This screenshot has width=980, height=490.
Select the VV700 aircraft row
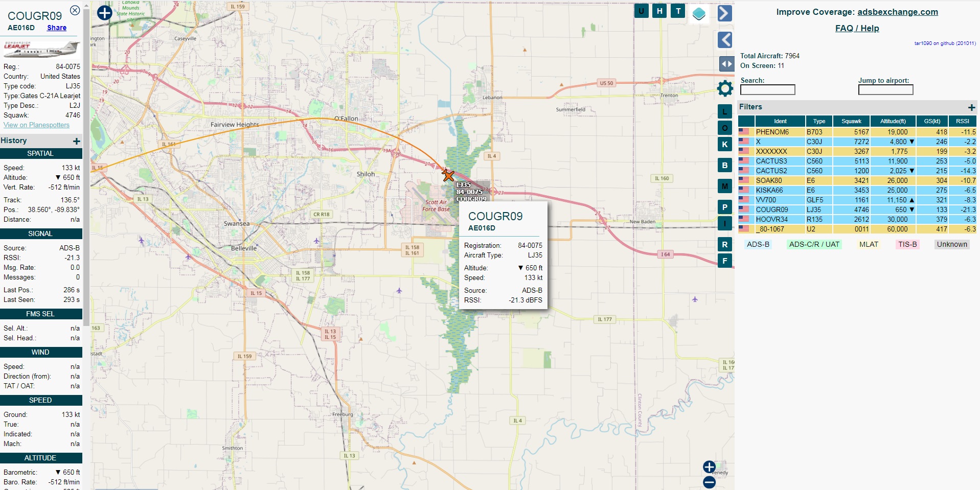[x=857, y=200]
